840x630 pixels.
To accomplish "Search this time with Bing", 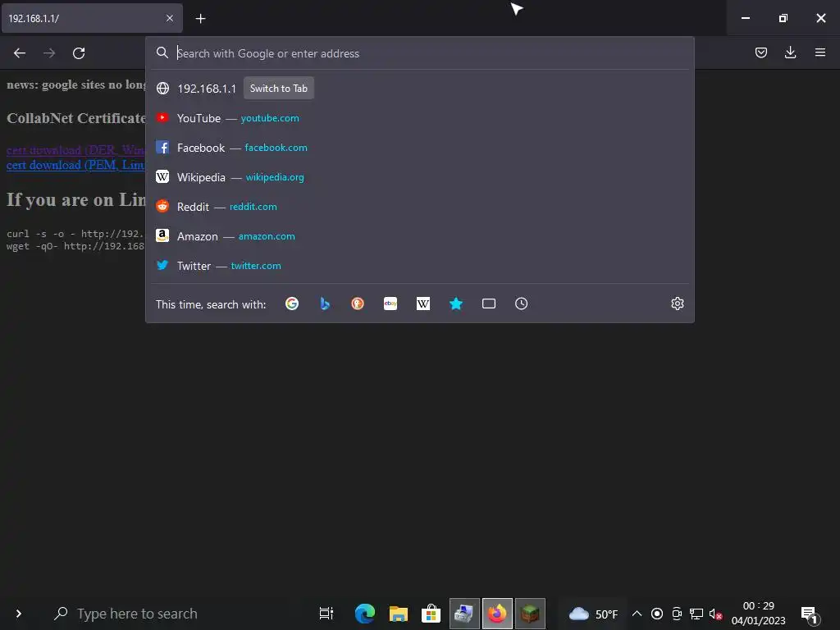I will [325, 304].
